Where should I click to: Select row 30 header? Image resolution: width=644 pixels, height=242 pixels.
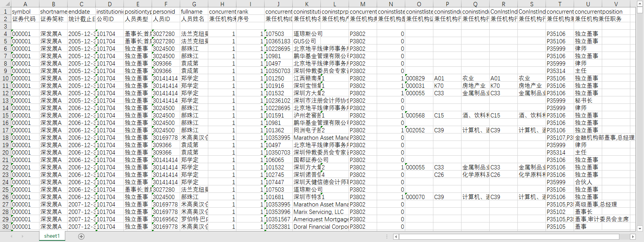pos(5,226)
